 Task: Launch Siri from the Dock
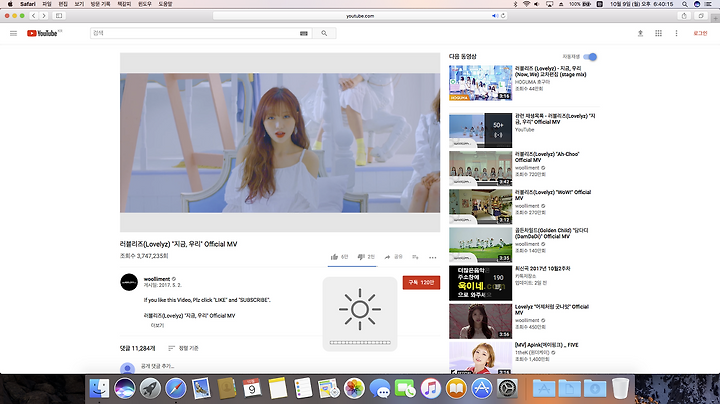[124, 388]
